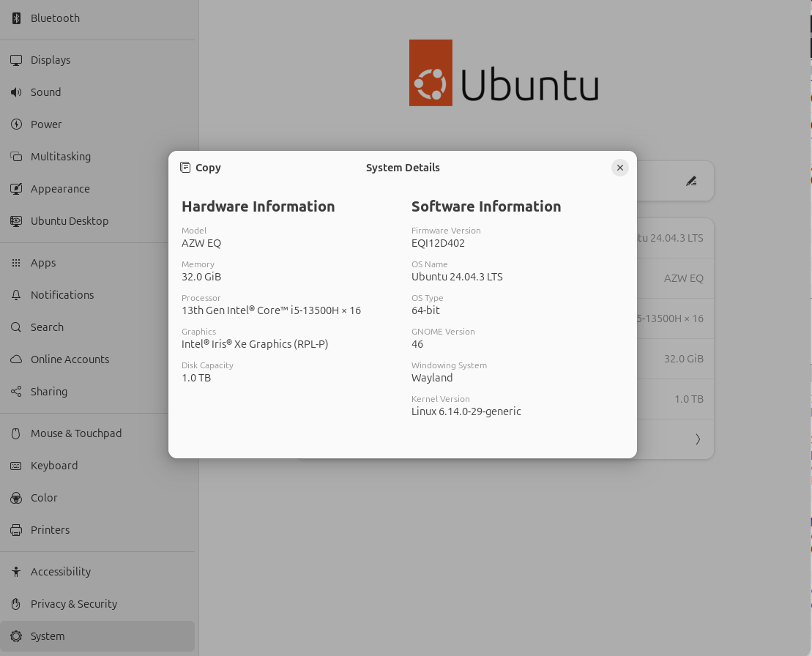Open Accessibility settings

pos(61,572)
